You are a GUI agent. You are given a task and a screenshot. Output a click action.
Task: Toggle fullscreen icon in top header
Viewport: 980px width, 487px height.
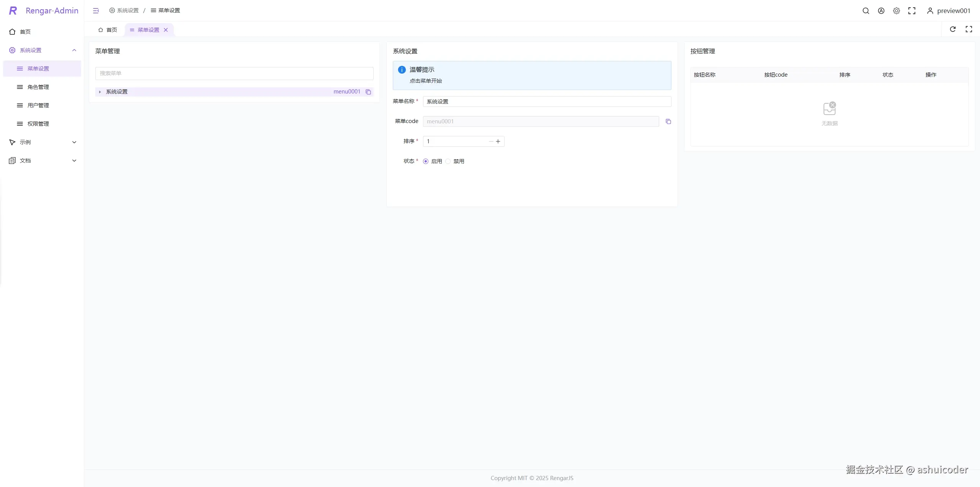[x=912, y=11]
